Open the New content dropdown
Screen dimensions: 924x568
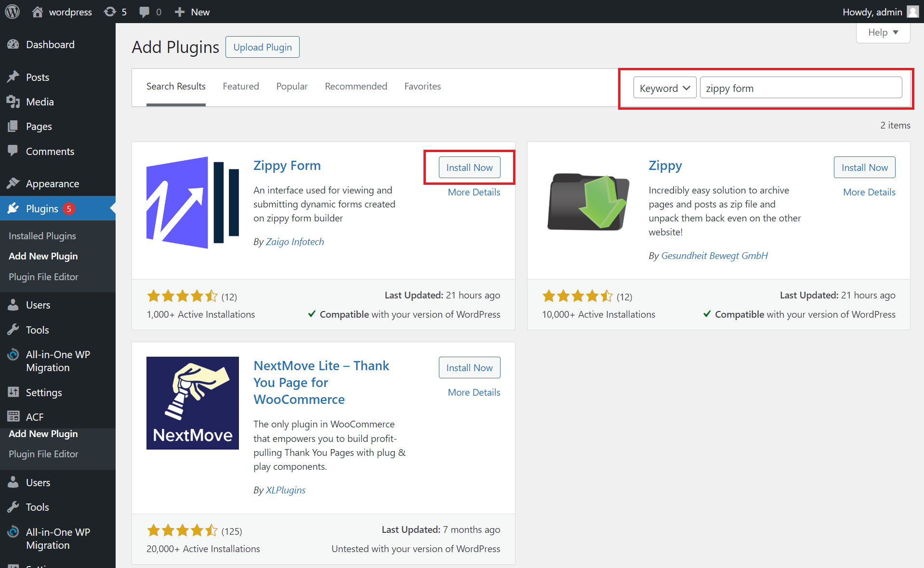tap(192, 12)
